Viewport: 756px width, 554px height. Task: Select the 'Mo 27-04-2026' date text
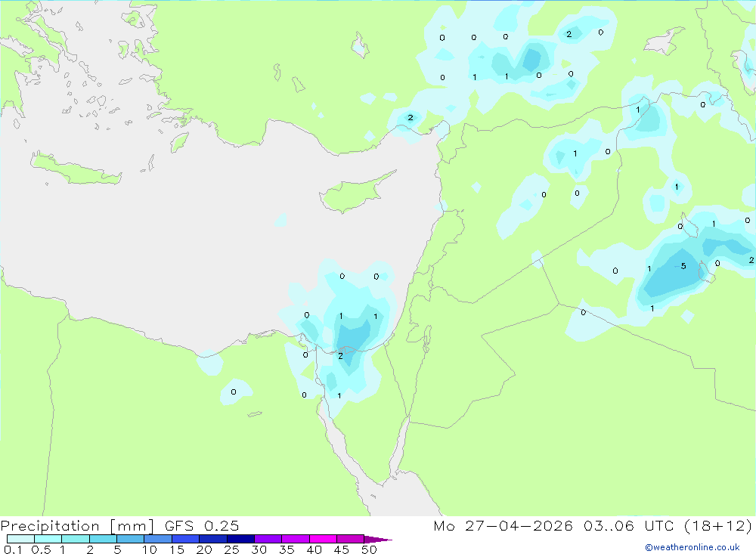503,525
